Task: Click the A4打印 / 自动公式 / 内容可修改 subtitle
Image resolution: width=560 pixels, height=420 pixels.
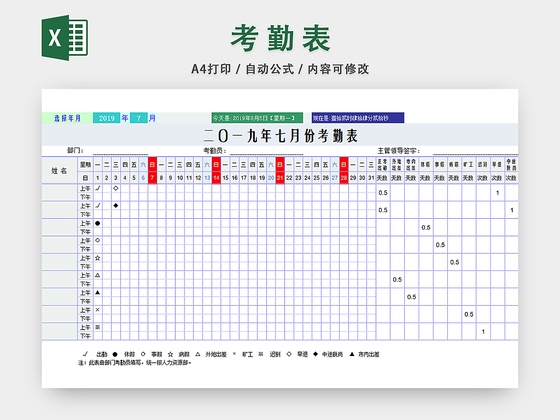Action: click(280, 69)
